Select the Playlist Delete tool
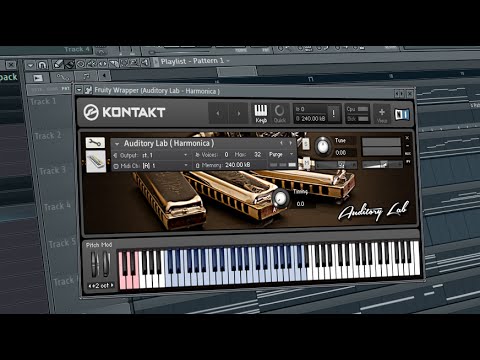480x360 pixels. (x=80, y=64)
